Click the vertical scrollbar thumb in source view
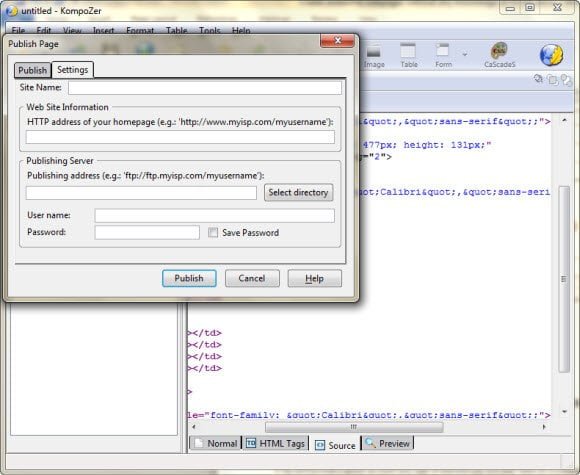Viewport: 580px width, 475px height. [x=564, y=279]
